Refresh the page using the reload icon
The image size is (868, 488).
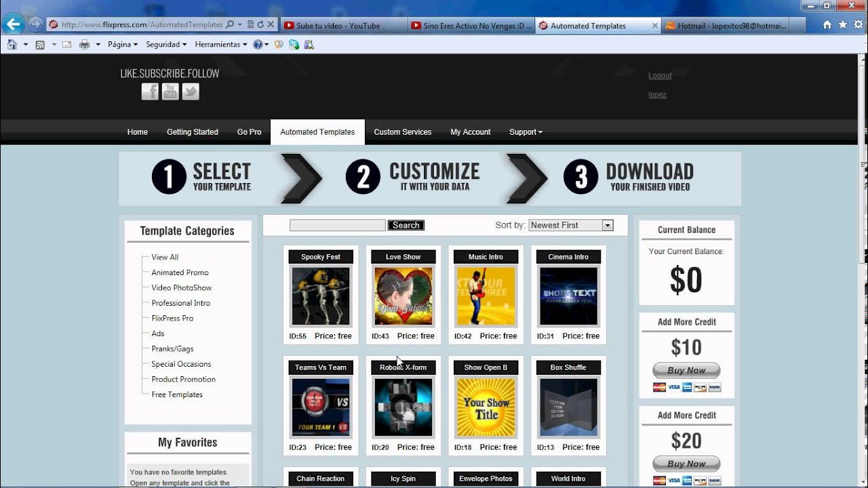260,24
